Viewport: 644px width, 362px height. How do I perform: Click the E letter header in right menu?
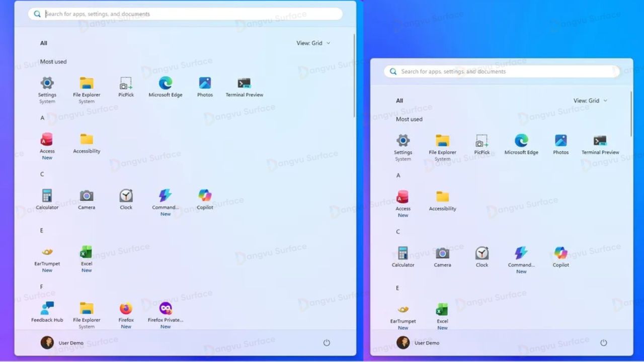pos(397,288)
